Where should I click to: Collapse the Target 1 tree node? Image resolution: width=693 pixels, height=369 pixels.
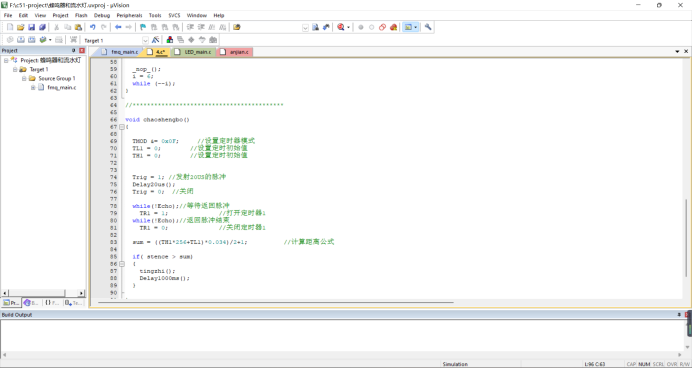coord(15,69)
